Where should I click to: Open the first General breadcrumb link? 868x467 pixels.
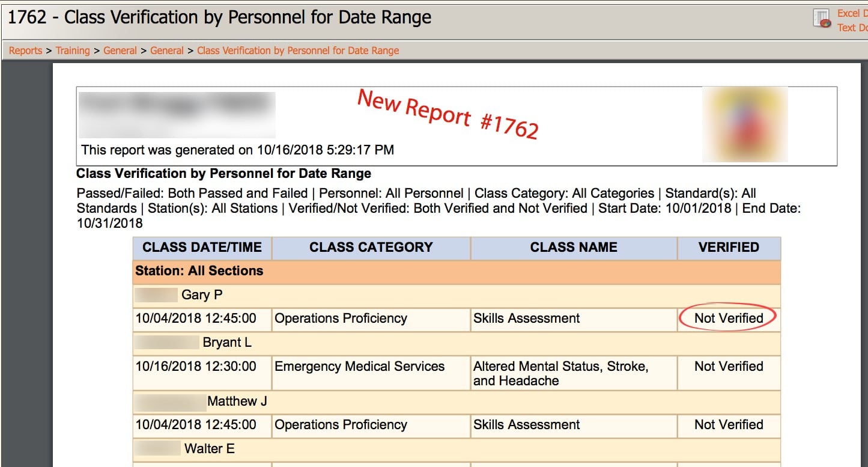(x=120, y=50)
